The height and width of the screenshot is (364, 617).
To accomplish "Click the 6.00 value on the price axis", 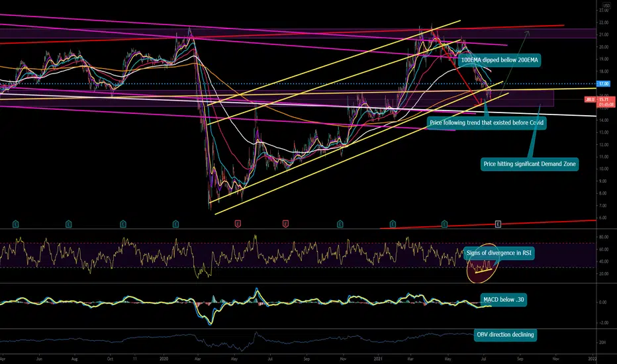I will coord(602,218).
